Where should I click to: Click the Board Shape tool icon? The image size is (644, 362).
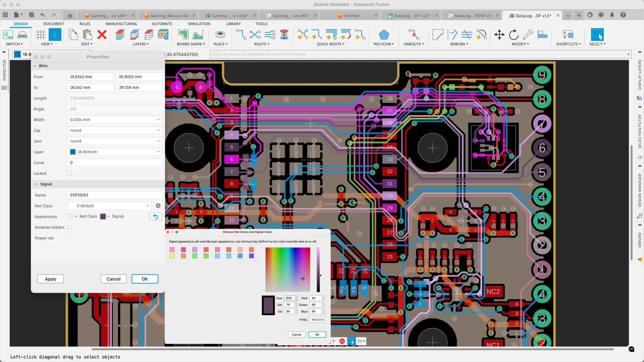coord(183,35)
